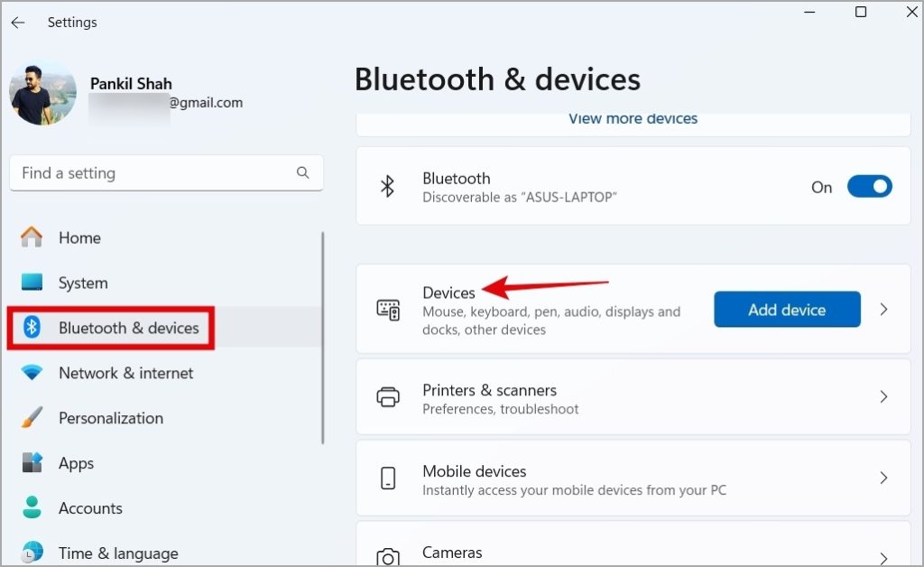Turn off the Bluetooth toggle switch
Screen dimensions: 924x567
click(869, 187)
